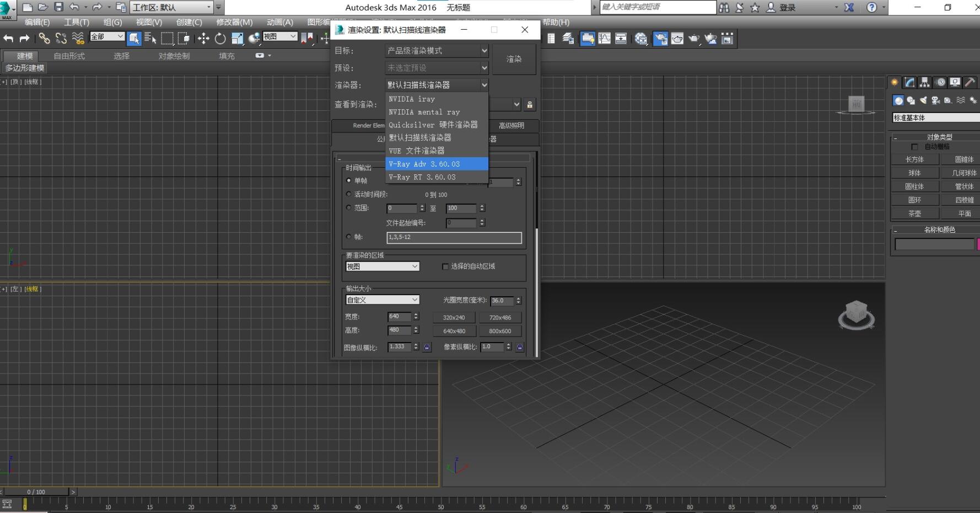This screenshot has height=513, width=980.
Task: Open the 修改器(M) menu
Action: pyautogui.click(x=234, y=22)
